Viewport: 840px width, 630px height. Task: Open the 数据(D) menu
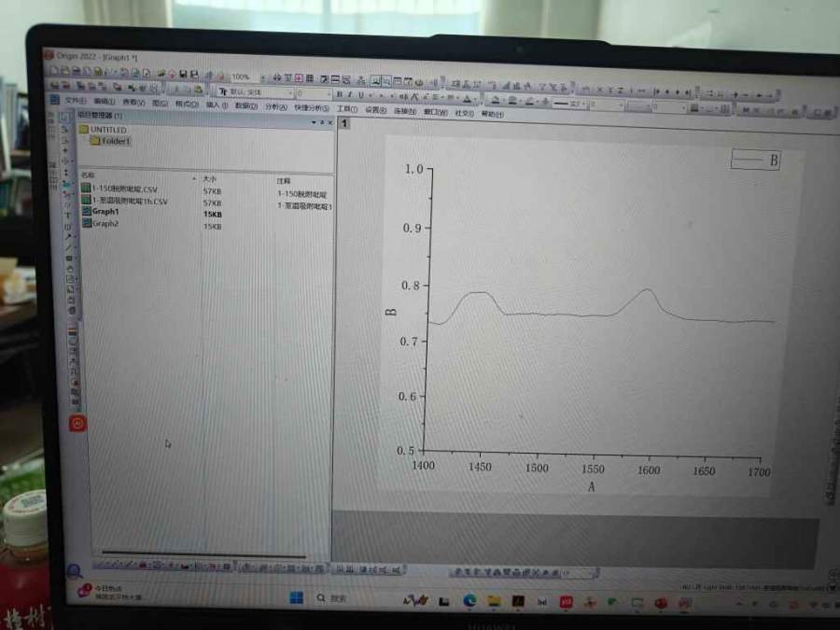(246, 105)
